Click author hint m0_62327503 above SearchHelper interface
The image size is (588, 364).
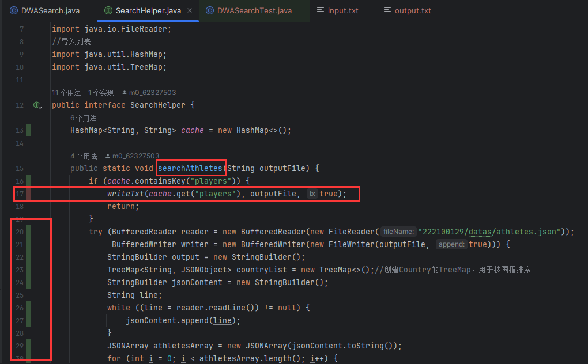click(149, 93)
